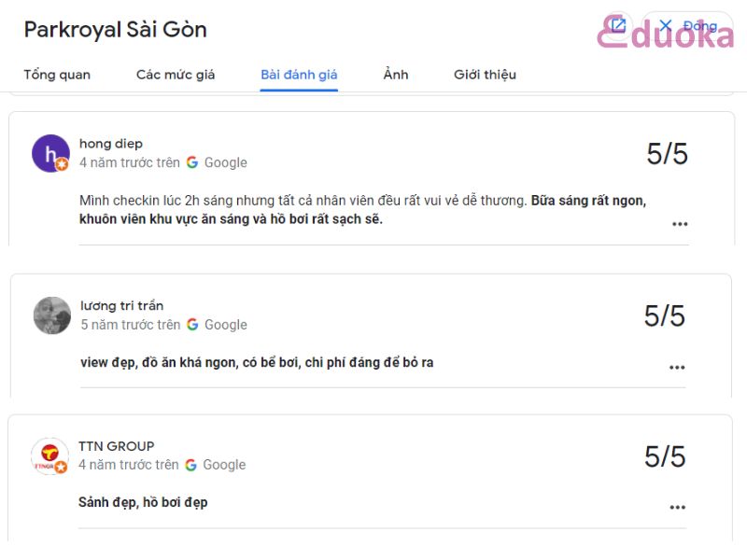Click the TTN GROUP reviewer name
Image resolution: width=747 pixels, height=560 pixels.
[x=116, y=446]
